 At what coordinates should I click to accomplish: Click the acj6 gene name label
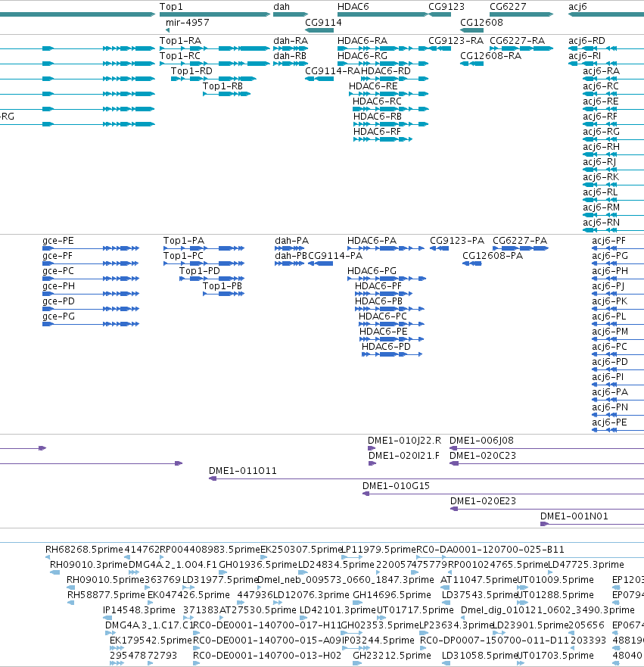pos(577,7)
